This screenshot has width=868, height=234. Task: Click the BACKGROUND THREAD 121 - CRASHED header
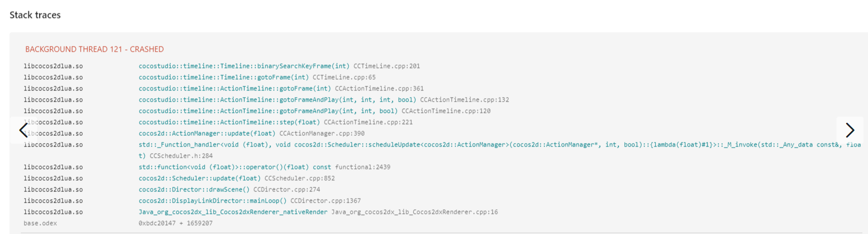pyautogui.click(x=94, y=49)
